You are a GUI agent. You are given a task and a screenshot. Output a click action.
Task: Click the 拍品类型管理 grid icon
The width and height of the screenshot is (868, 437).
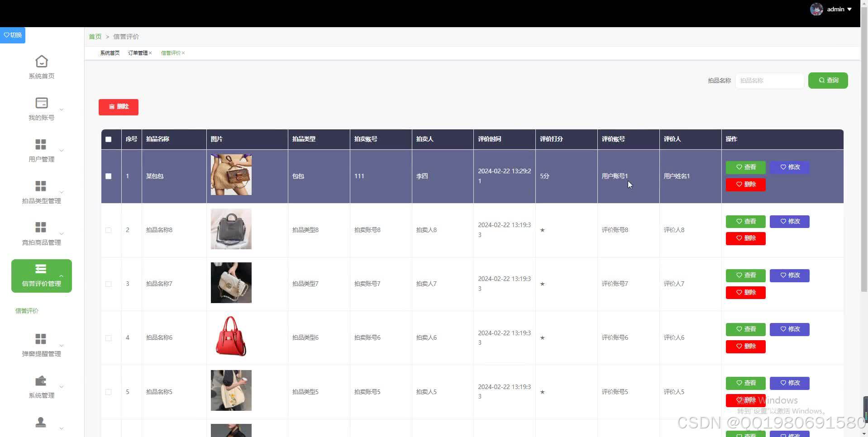41,186
